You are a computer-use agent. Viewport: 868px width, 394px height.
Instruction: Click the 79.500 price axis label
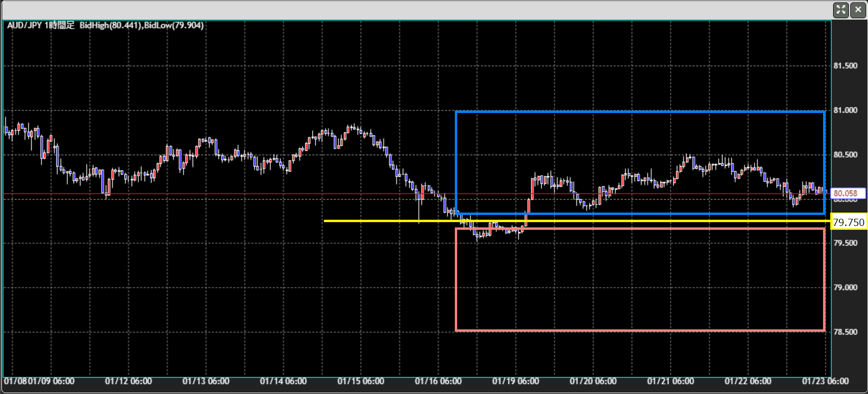click(845, 243)
